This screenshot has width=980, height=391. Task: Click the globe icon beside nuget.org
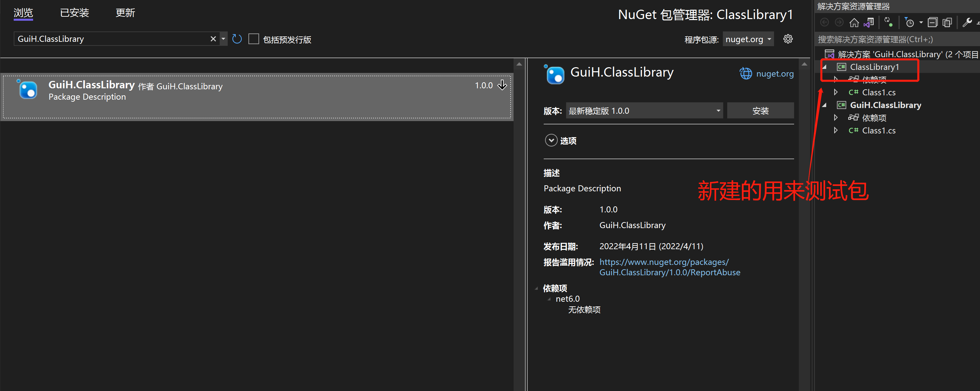(x=745, y=73)
